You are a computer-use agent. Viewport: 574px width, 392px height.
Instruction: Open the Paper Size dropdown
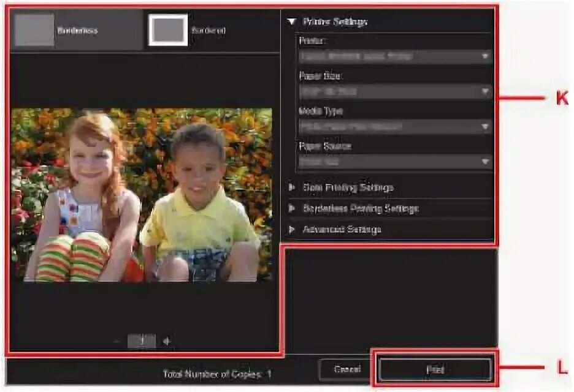pyautogui.click(x=395, y=91)
